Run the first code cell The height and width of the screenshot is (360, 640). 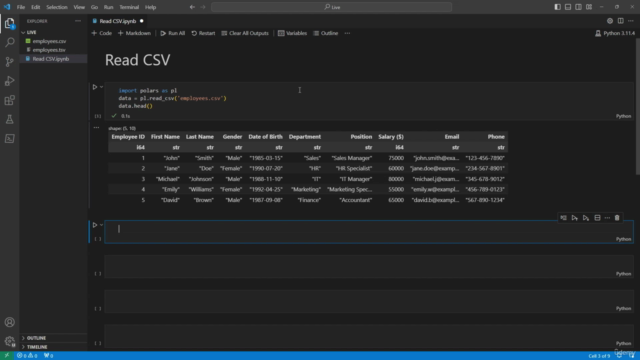pos(95,87)
